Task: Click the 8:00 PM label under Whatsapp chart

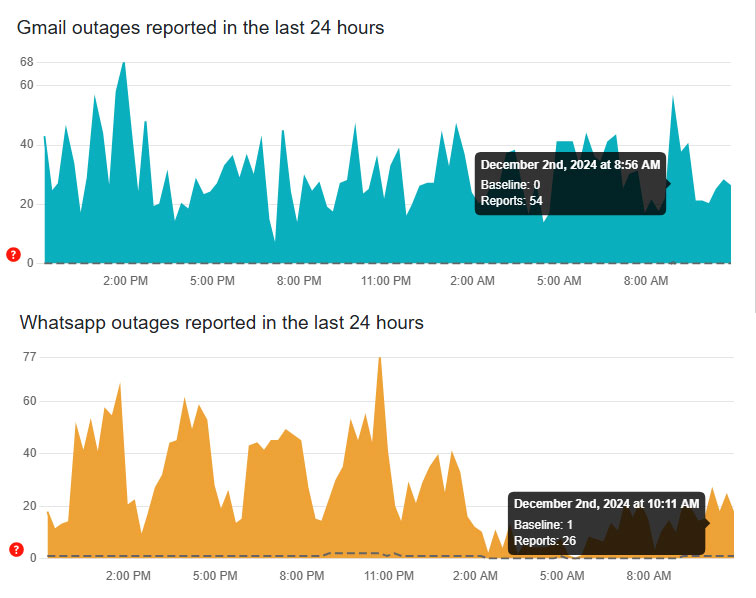Action: (x=302, y=575)
